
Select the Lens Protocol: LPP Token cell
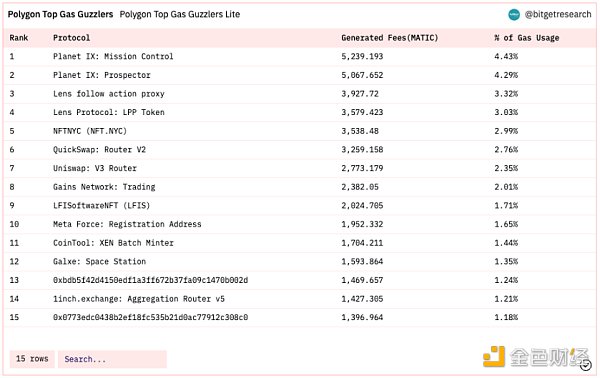pyautogui.click(x=109, y=112)
